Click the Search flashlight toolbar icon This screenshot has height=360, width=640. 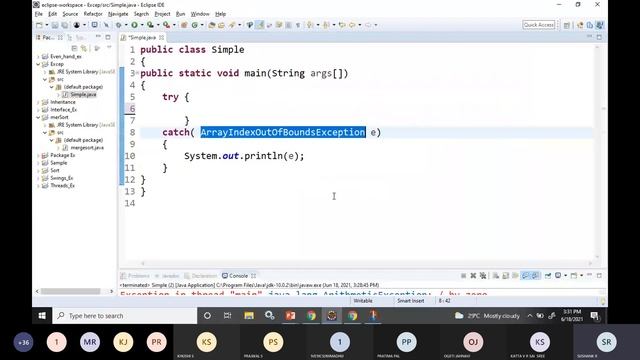pyautogui.click(x=232, y=25)
